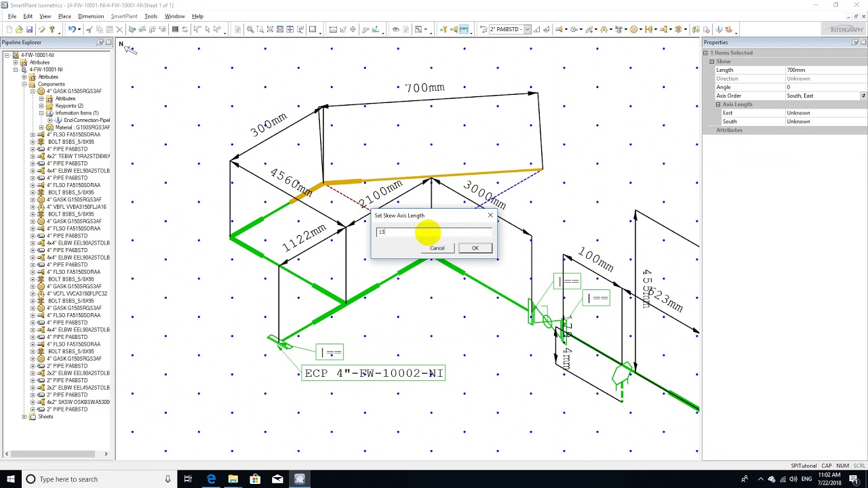Click the New file icon in the toolbar
This screenshot has height=488, width=868.
[9, 29]
